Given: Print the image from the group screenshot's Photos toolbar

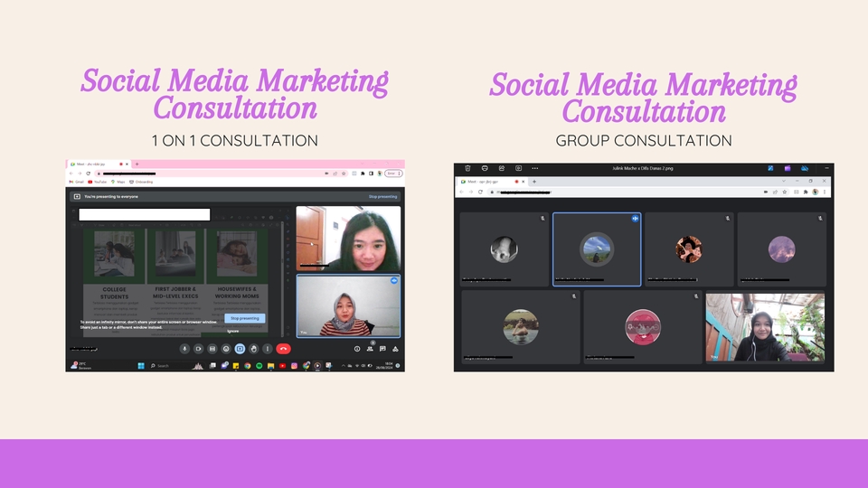Looking at the screenshot, I should 485,168.
